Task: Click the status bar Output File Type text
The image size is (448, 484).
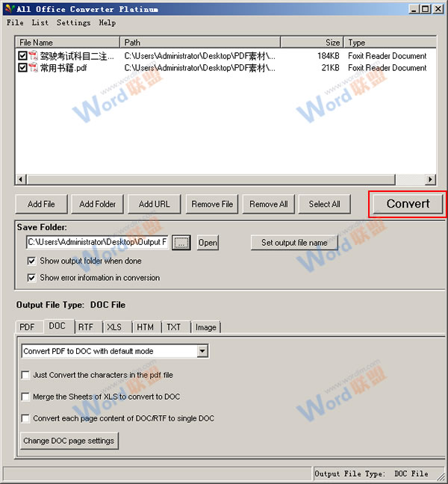Action: click(x=372, y=474)
